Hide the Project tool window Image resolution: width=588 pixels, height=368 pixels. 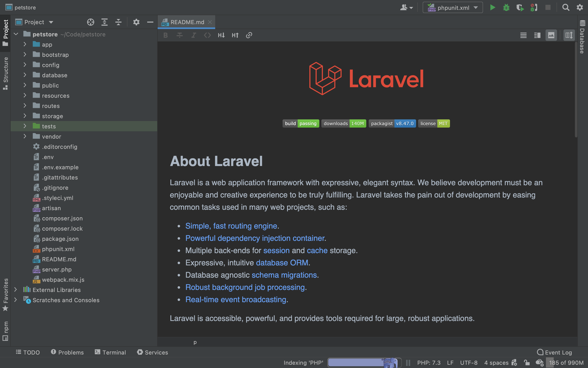[x=150, y=22]
